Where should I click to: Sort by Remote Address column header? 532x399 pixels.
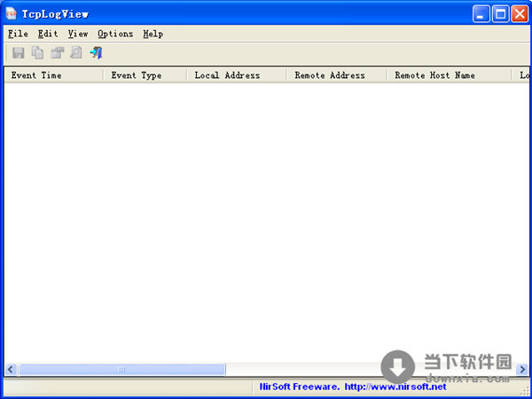pyautogui.click(x=337, y=75)
